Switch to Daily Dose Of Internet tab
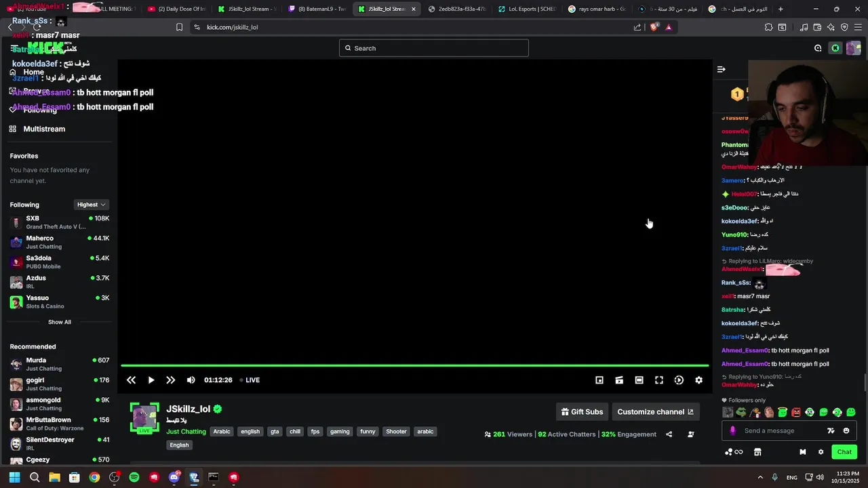This screenshot has height=488, width=868. point(176,9)
